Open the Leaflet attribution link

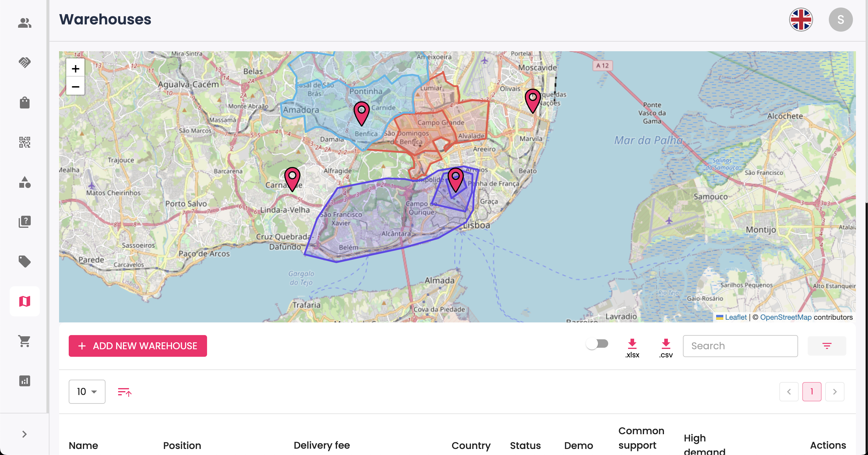click(736, 317)
